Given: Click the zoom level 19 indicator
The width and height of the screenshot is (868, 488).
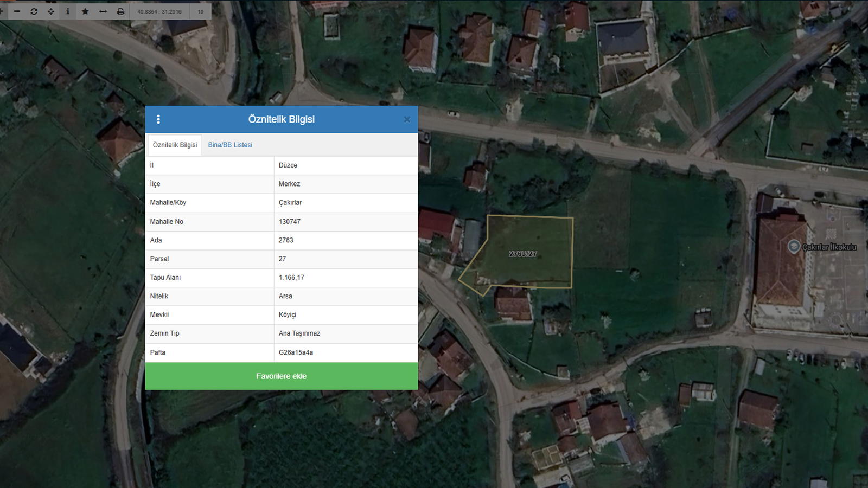Looking at the screenshot, I should click(201, 11).
